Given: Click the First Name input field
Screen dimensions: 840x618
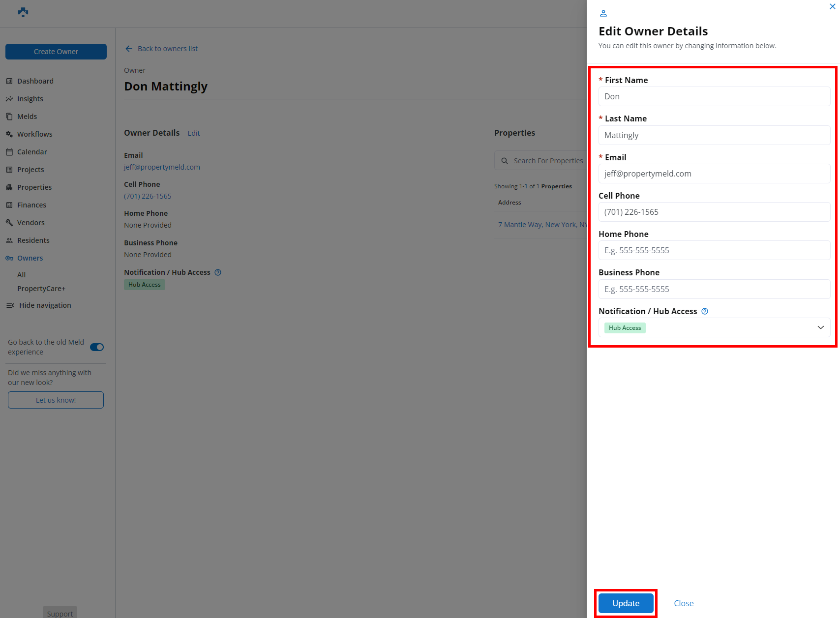Looking at the screenshot, I should [714, 96].
